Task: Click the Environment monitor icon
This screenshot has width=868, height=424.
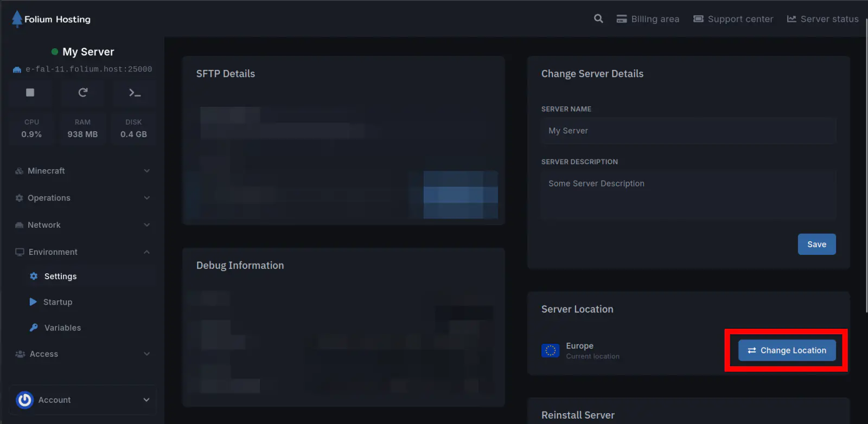Action: [x=20, y=252]
